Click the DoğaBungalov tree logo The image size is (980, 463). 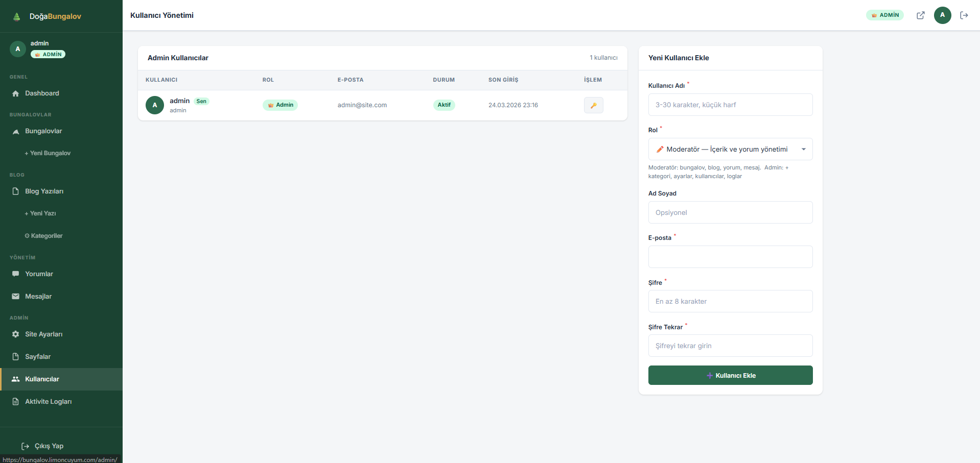tap(17, 16)
